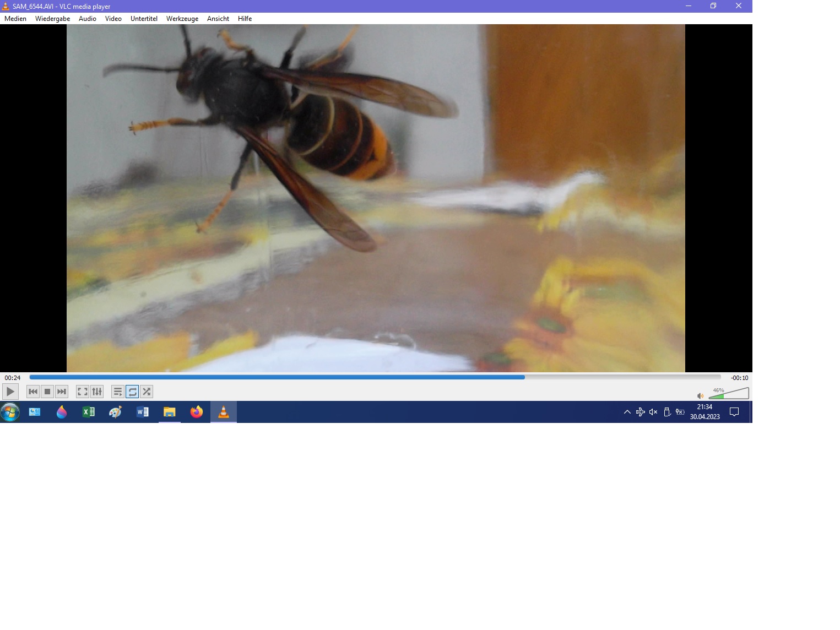Expand hidden system tray icons
The height and width of the screenshot is (630, 840).
coord(627,412)
